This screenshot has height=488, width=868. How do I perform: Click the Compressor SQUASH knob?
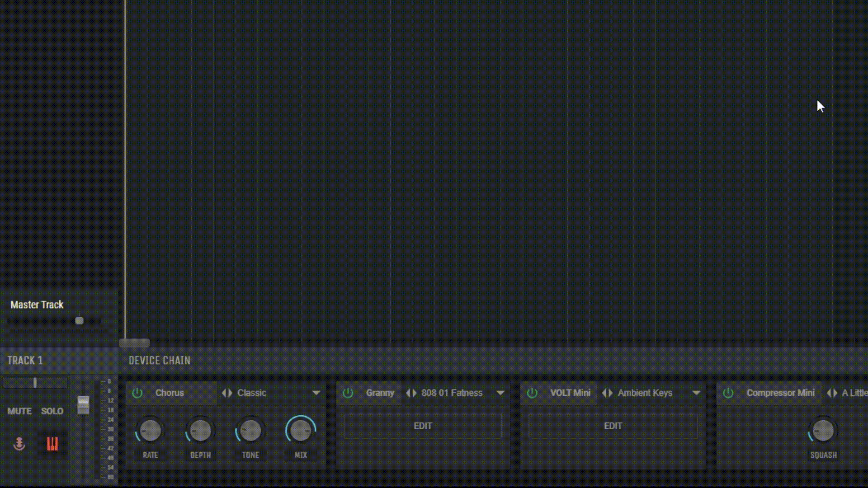pyautogui.click(x=823, y=430)
